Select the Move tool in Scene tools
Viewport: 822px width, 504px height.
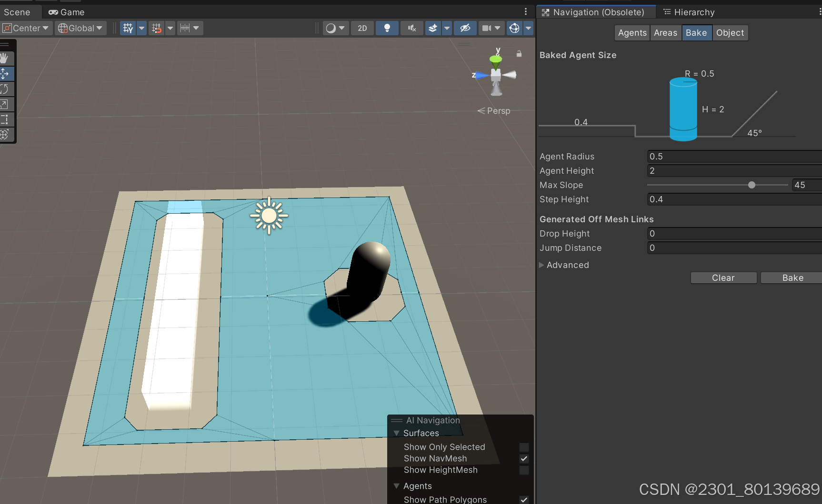(5, 74)
